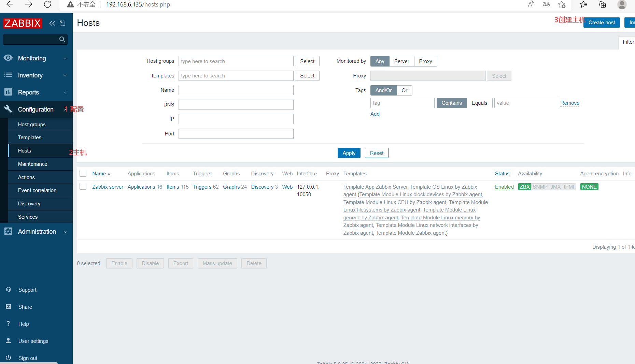Go back with browser back arrow
The image size is (635, 364).
(10, 4)
